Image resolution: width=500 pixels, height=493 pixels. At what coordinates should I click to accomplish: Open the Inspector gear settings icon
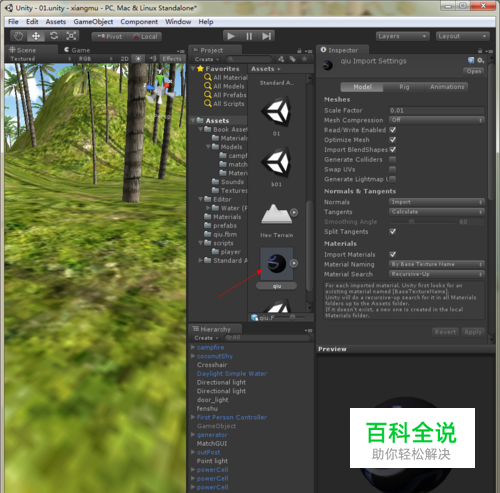[x=480, y=60]
